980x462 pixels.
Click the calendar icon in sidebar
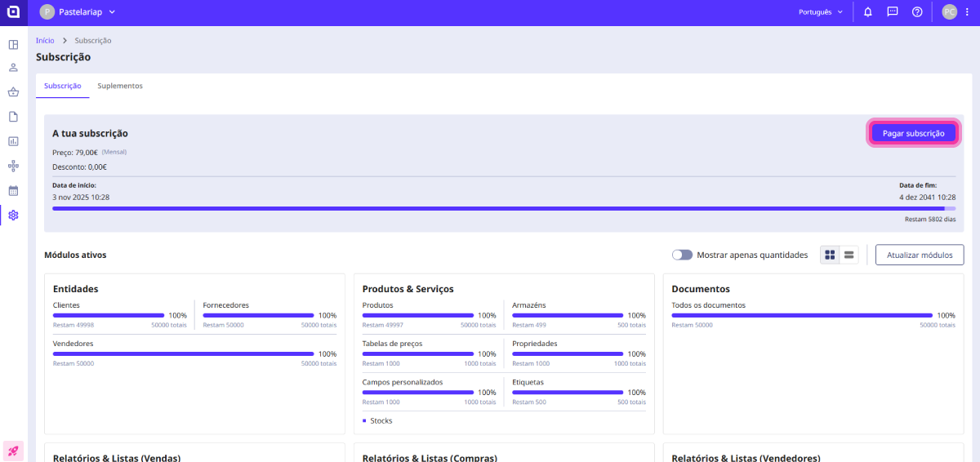(x=13, y=190)
